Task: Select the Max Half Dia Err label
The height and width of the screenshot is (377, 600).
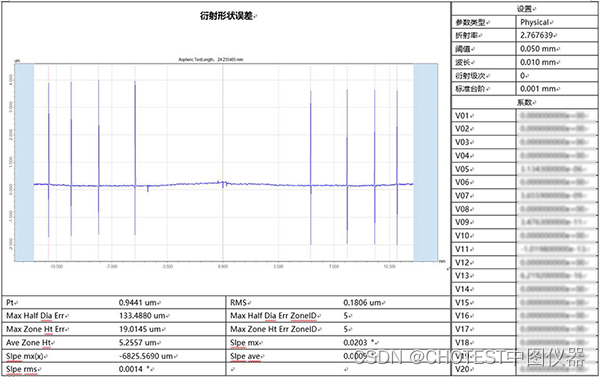Action: click(x=37, y=316)
